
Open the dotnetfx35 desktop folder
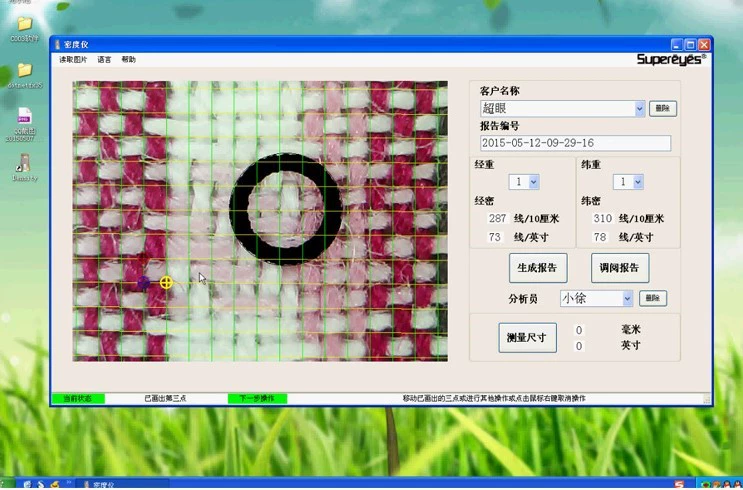point(25,76)
